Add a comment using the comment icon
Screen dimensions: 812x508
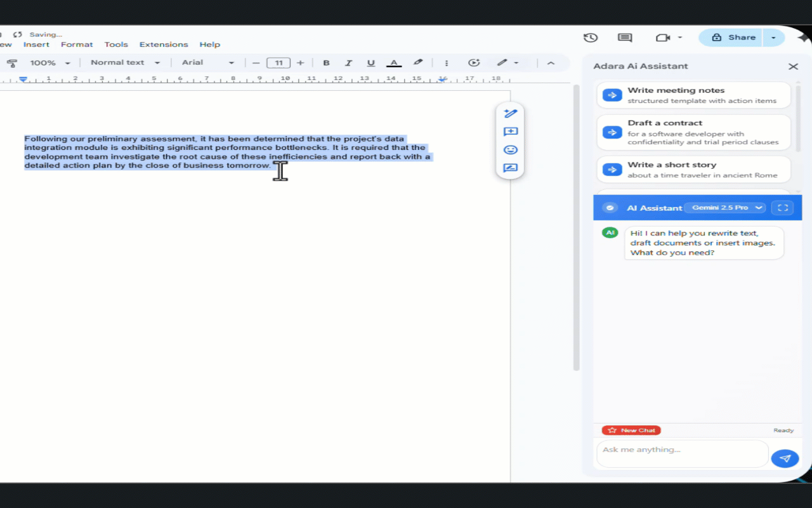tap(511, 131)
